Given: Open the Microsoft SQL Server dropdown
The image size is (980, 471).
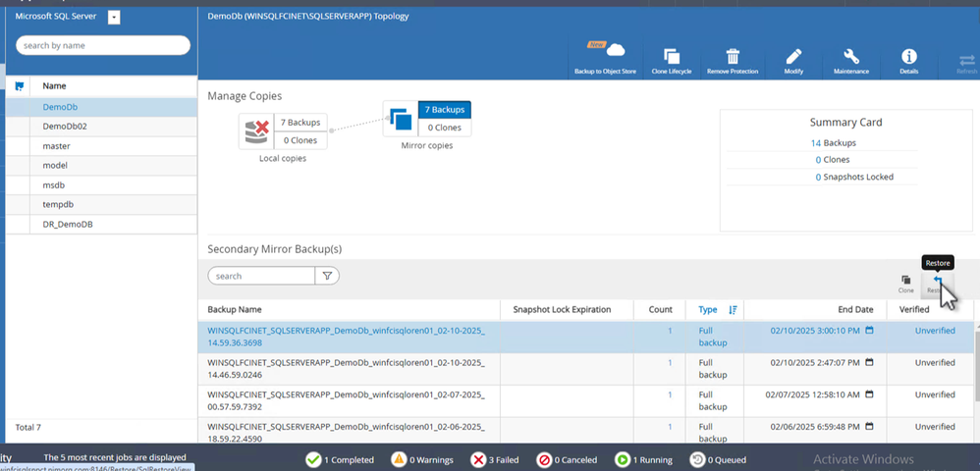Looking at the screenshot, I should [115, 18].
